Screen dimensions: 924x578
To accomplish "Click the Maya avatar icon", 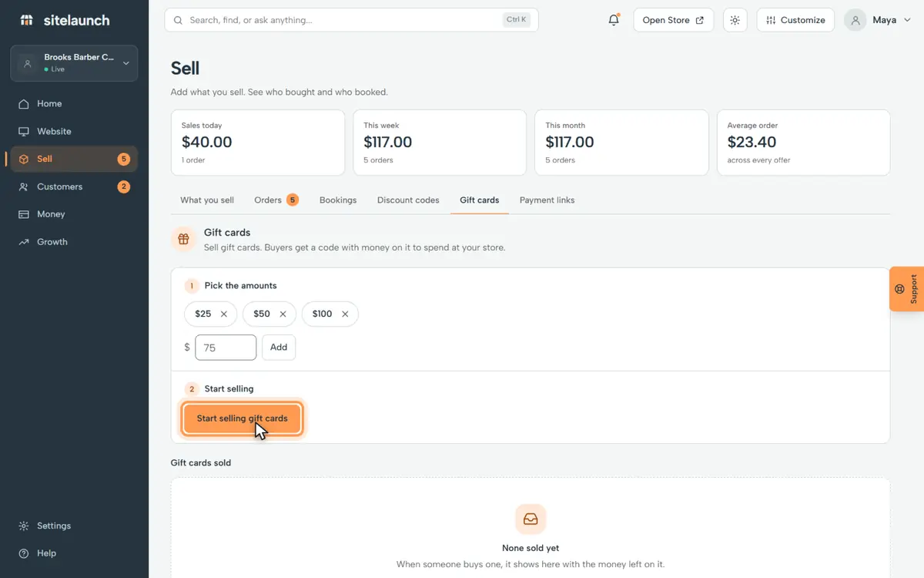I will tap(855, 20).
